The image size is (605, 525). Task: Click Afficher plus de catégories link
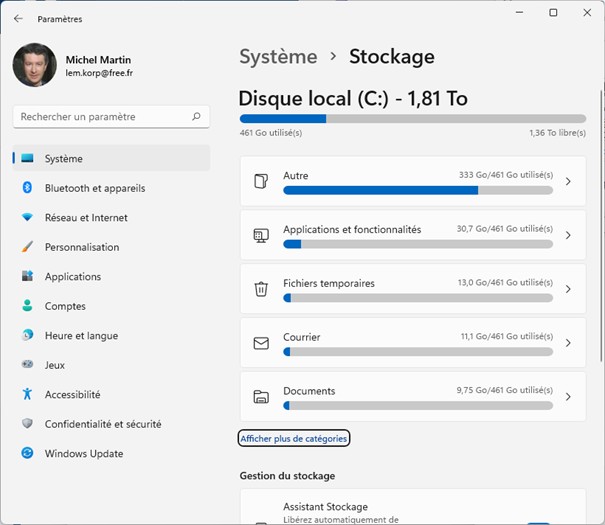pyautogui.click(x=294, y=439)
